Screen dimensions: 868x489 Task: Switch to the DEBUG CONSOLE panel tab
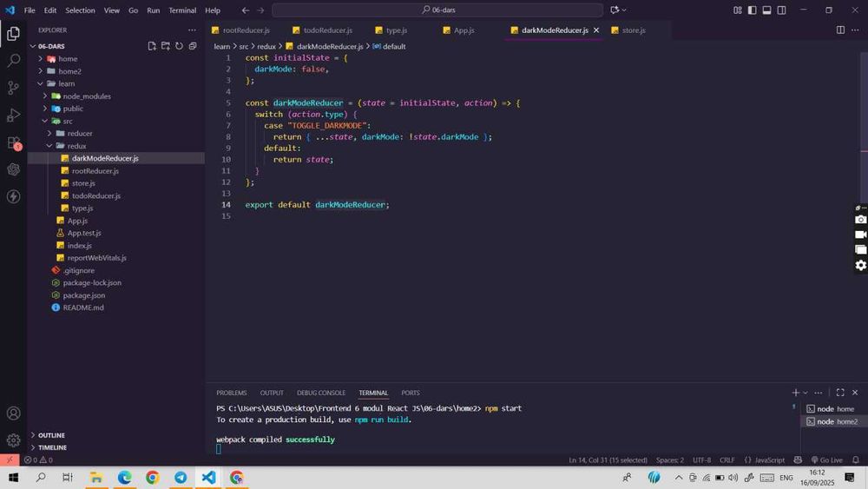coord(321,393)
